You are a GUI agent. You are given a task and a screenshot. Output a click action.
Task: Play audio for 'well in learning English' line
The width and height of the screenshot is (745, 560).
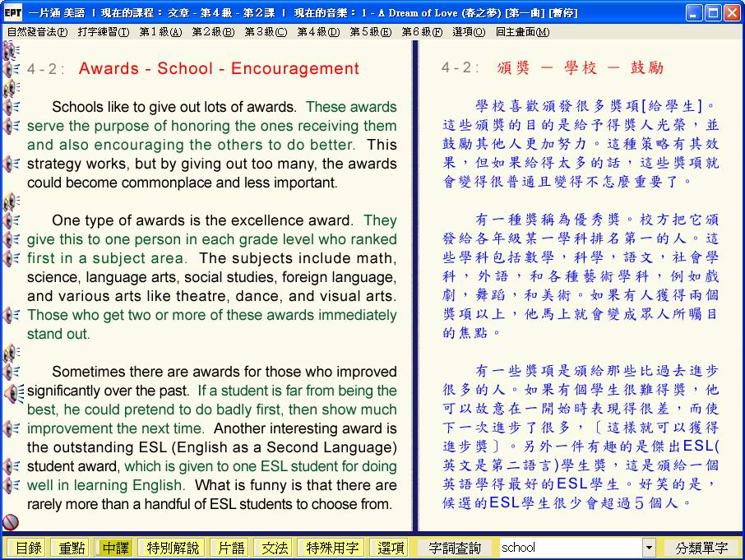tap(12, 485)
